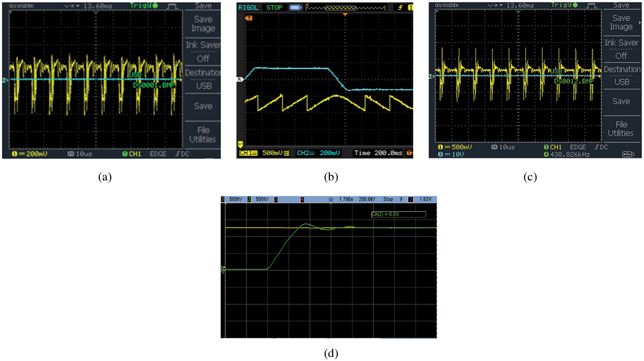Click the magenta channel 4 badge in scope (d)

pos(302,199)
